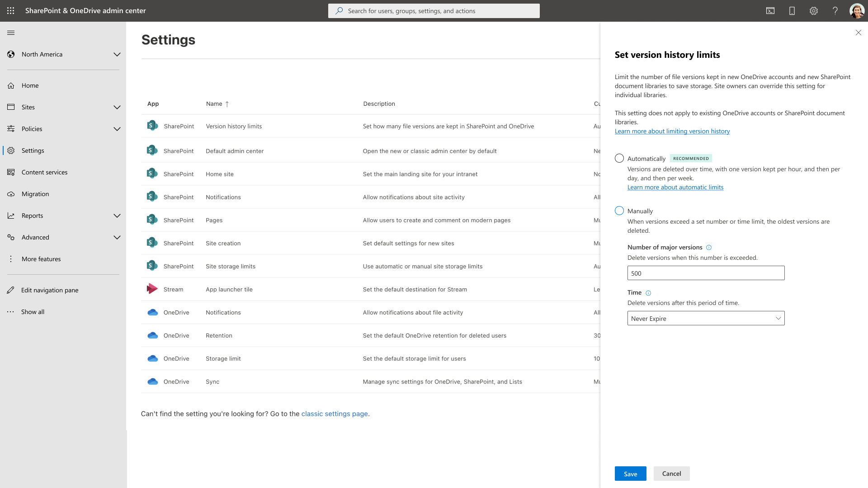Click the Policies sliders icon

point(11,129)
